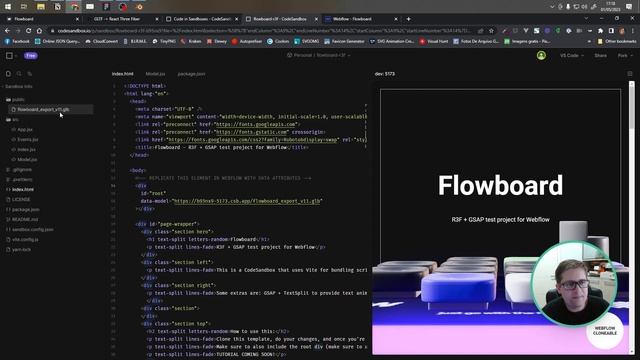Click the Share button
Viewport: 640px width, 360px height.
[600, 56]
